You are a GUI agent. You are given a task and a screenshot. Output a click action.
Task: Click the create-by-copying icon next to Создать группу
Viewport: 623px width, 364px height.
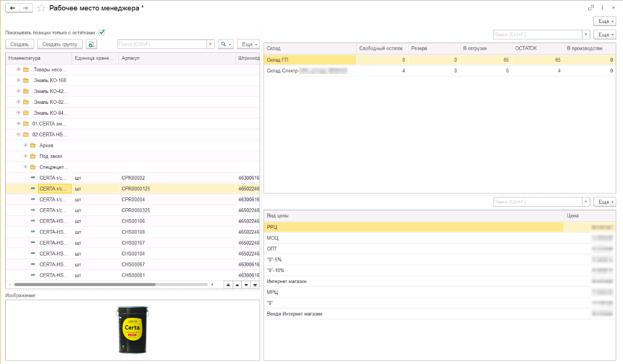[x=91, y=44]
